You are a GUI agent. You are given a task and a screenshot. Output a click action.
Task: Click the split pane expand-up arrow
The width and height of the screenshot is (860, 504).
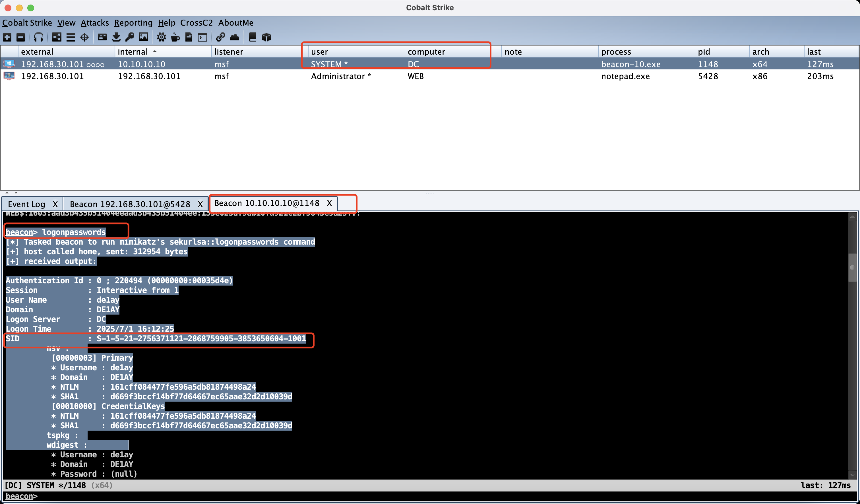pyautogui.click(x=7, y=193)
